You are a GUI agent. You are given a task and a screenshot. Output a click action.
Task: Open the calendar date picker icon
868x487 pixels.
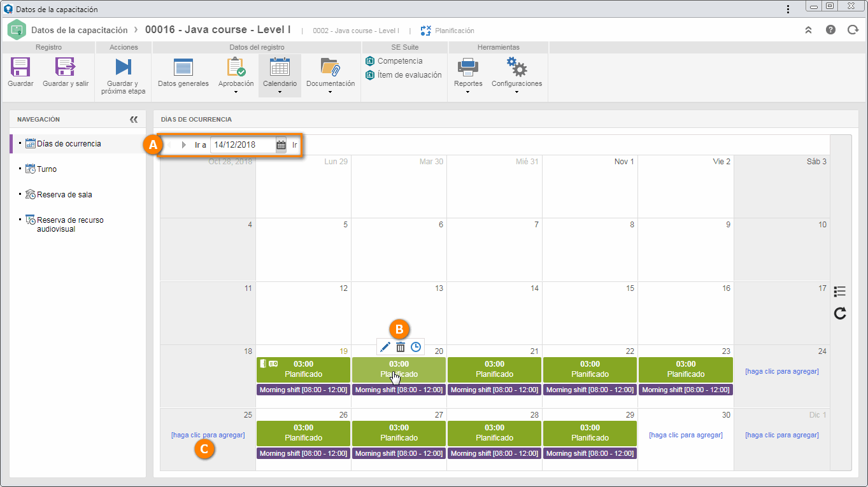click(281, 145)
